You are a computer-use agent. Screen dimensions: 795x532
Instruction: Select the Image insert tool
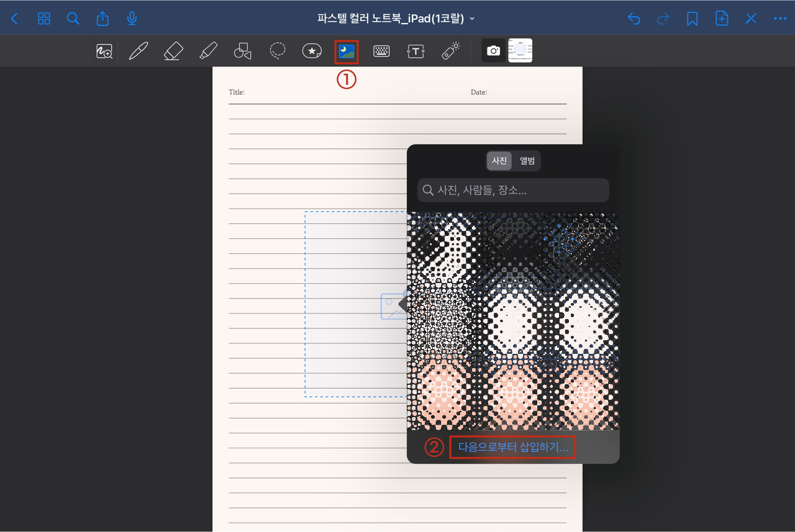coord(347,52)
